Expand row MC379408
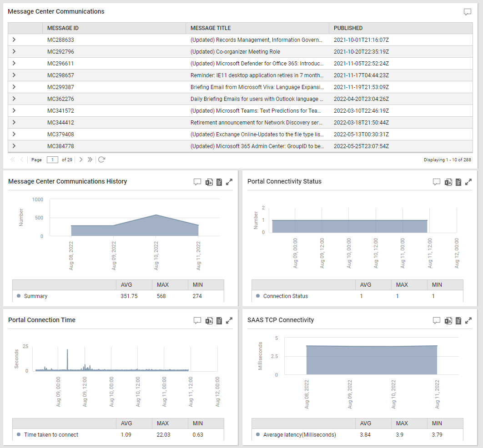483x448 pixels. tap(14, 134)
